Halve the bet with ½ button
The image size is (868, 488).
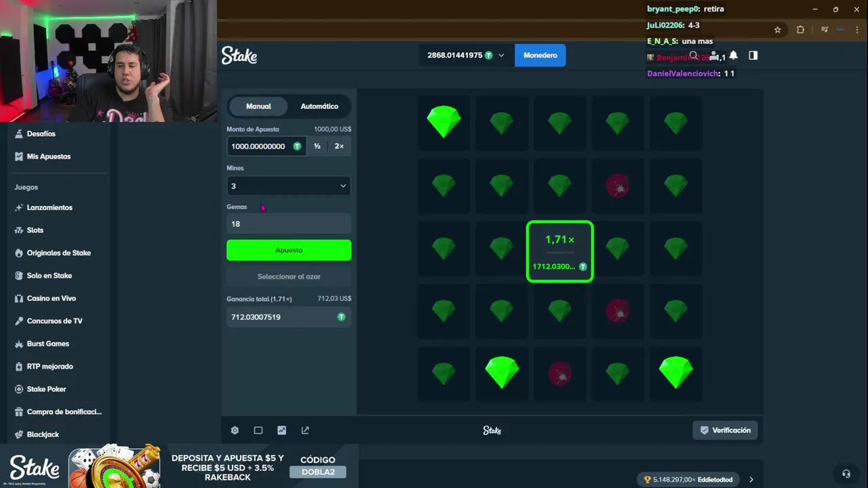[317, 146]
